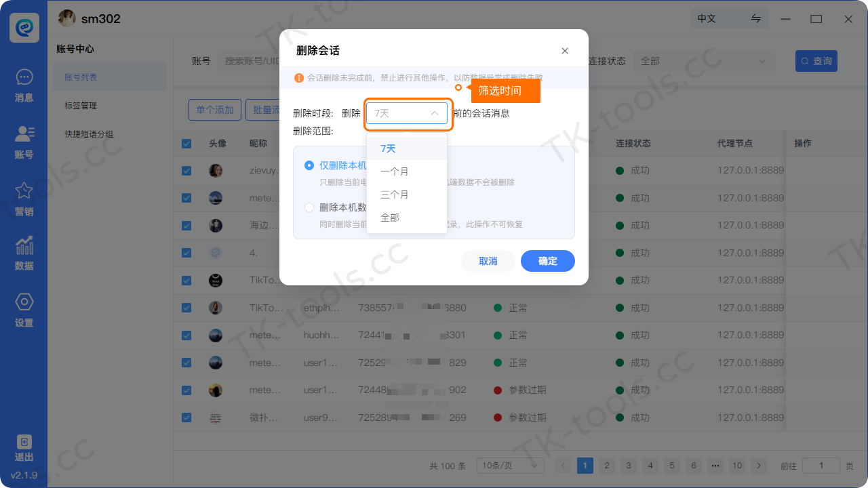This screenshot has width=868, height=488.
Task: Open the 10条/页 page size dropdown
Action: 510,466
